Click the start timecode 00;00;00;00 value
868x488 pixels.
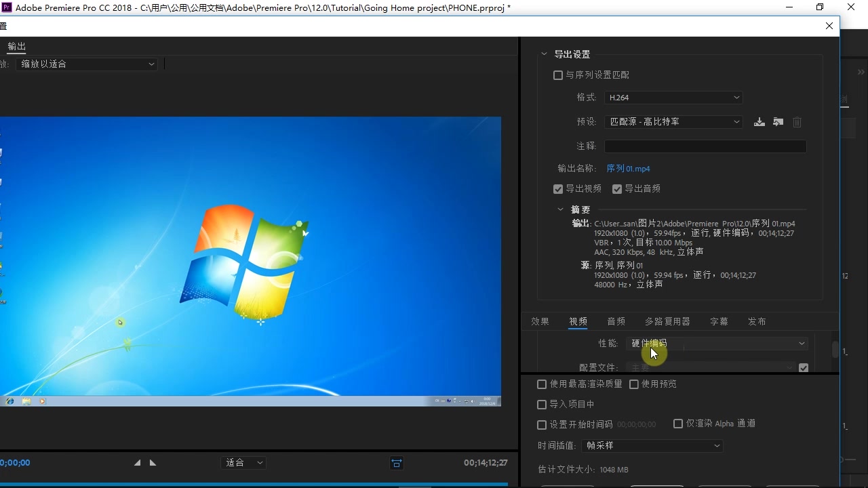click(636, 425)
